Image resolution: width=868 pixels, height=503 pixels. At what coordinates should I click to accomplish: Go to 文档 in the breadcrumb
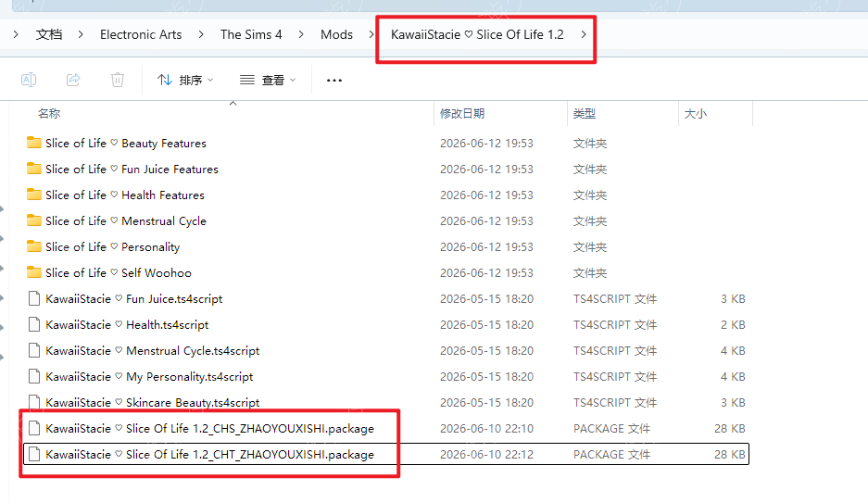tap(49, 34)
